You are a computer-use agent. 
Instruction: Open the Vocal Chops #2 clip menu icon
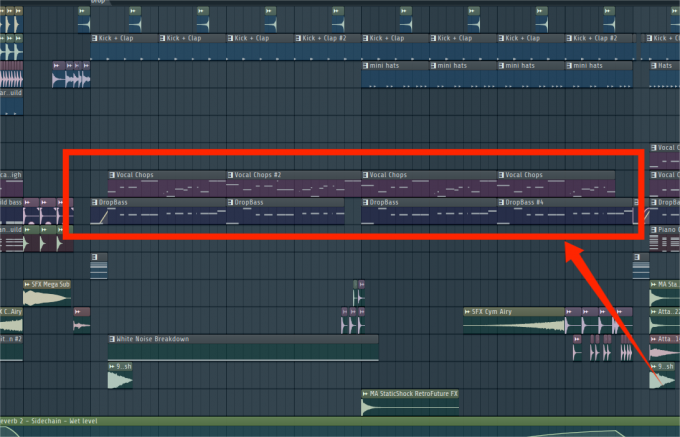230,175
